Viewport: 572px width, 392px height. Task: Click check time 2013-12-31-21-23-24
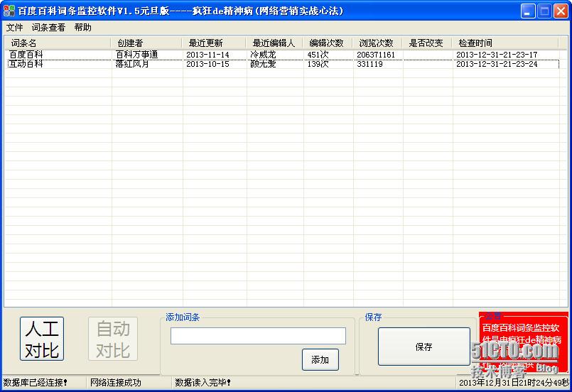497,64
